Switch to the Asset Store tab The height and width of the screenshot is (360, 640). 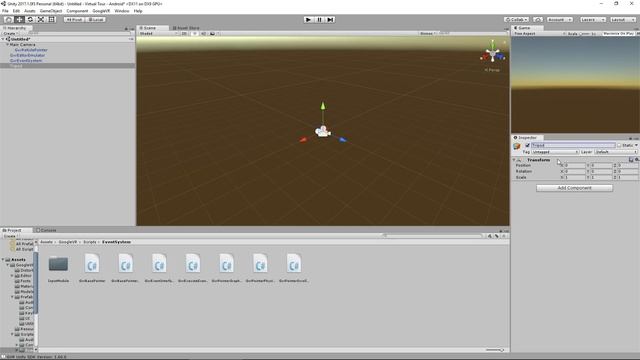click(x=186, y=28)
